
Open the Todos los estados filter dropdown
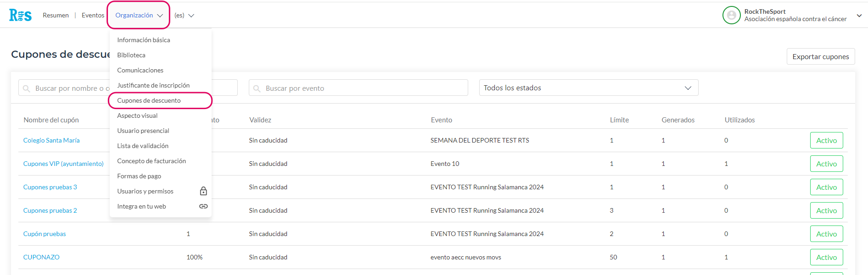(588, 88)
